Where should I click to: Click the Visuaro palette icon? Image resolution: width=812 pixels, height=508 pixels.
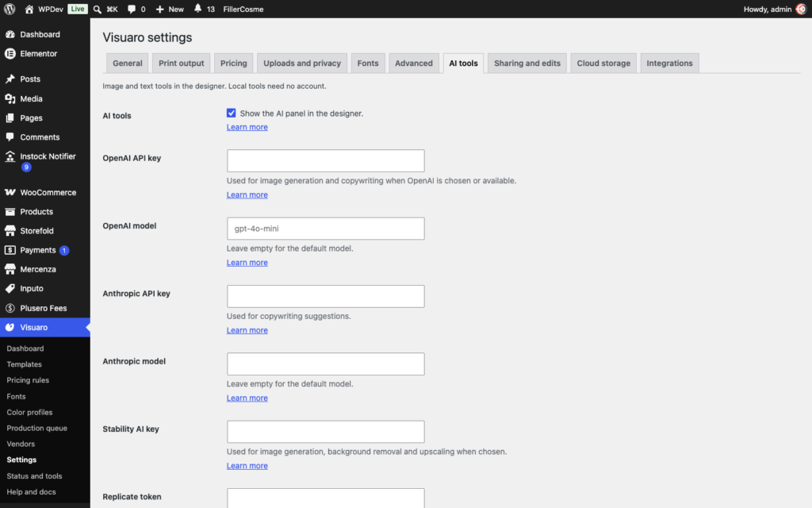pyautogui.click(x=10, y=327)
